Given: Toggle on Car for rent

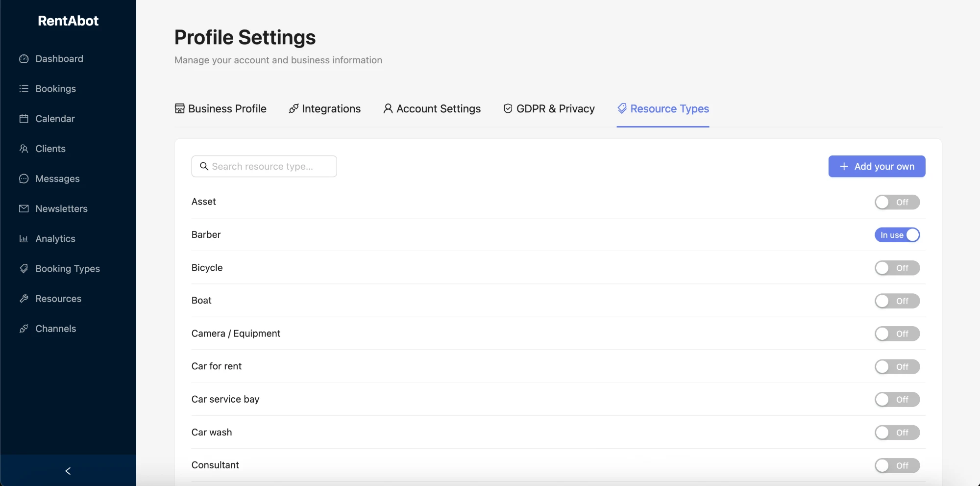Looking at the screenshot, I should 897,366.
